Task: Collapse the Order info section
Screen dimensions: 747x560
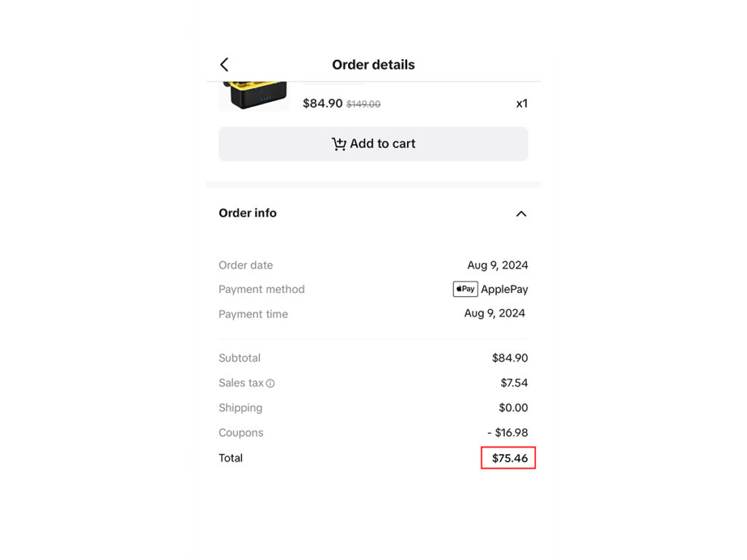Action: point(521,214)
